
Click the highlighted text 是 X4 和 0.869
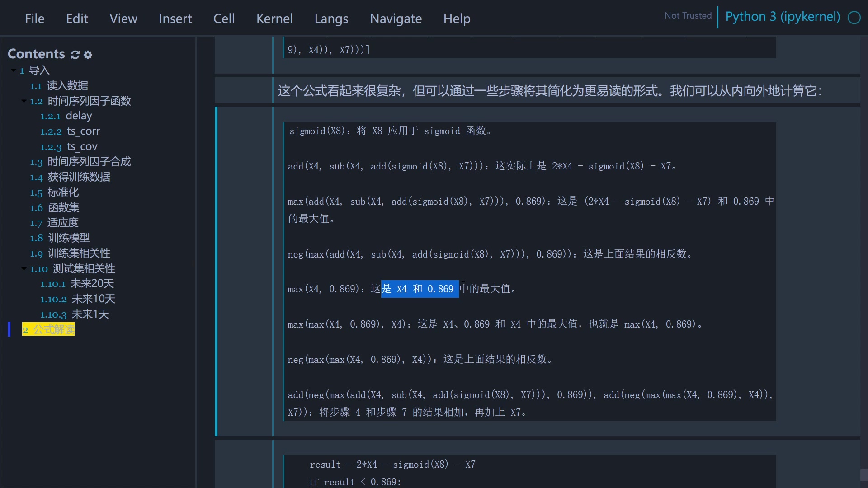point(420,289)
